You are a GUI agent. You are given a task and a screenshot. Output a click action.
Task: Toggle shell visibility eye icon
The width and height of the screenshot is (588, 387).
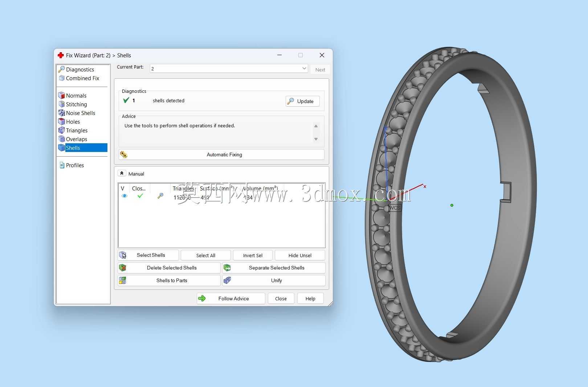pyautogui.click(x=124, y=196)
